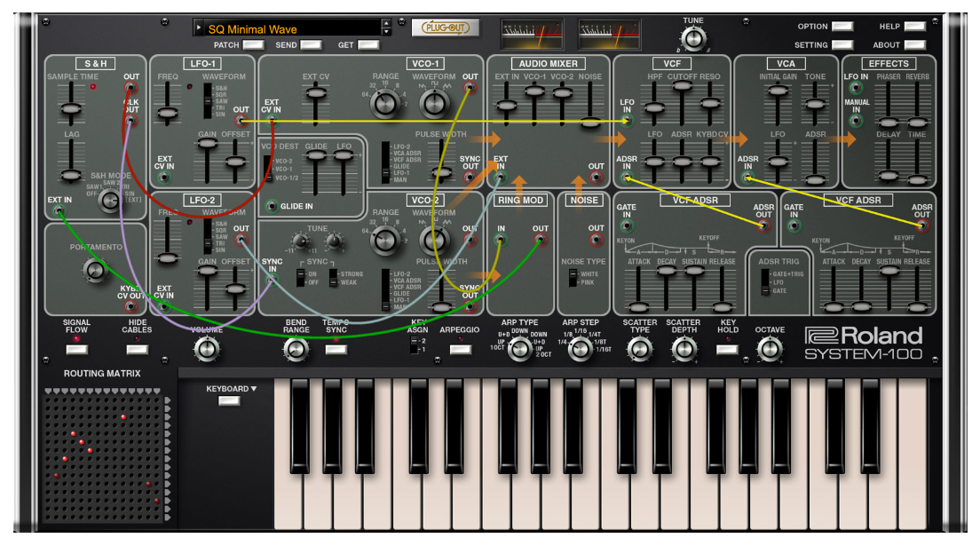The width and height of the screenshot is (980, 546).
Task: Open the OPTION menu
Action: pyautogui.click(x=842, y=27)
